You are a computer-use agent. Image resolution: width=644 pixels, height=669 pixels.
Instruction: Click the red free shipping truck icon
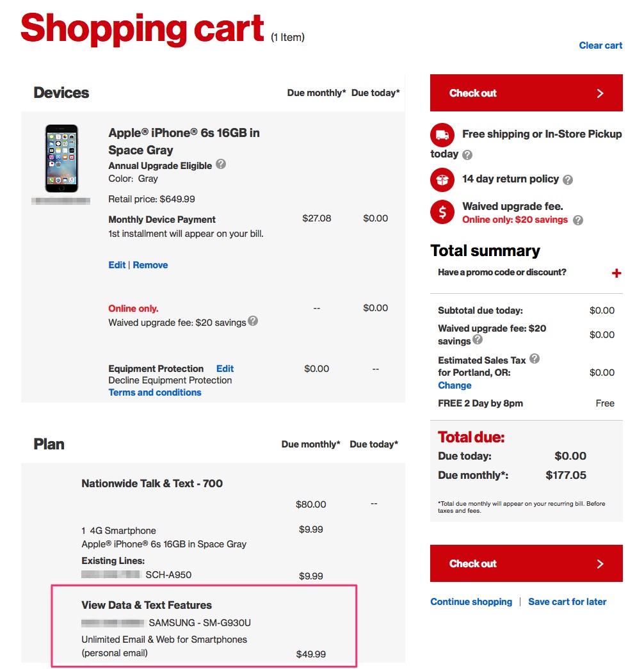tap(442, 135)
